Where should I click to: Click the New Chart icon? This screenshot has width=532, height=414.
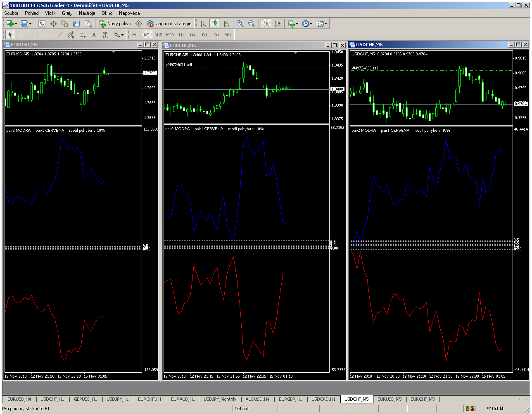coord(9,24)
